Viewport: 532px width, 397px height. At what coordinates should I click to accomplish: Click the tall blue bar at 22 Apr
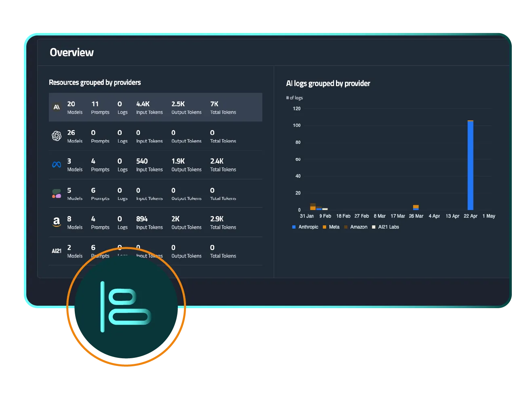tap(471, 165)
